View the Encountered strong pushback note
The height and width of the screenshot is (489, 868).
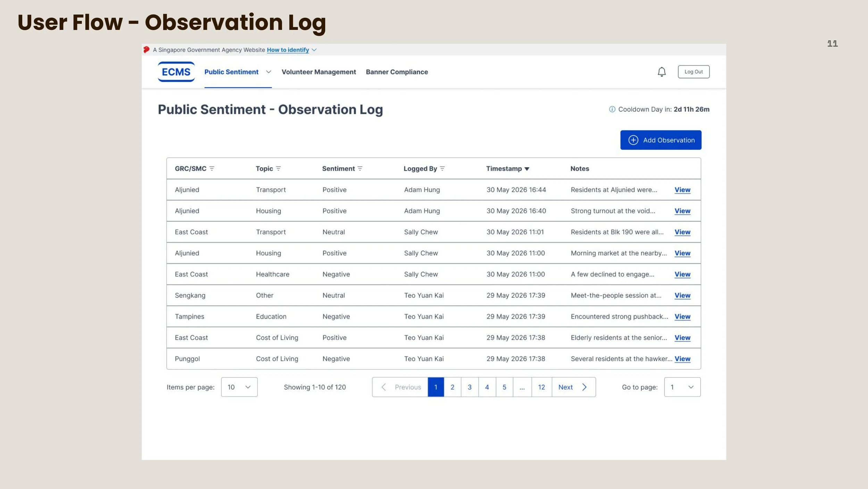[x=682, y=317]
